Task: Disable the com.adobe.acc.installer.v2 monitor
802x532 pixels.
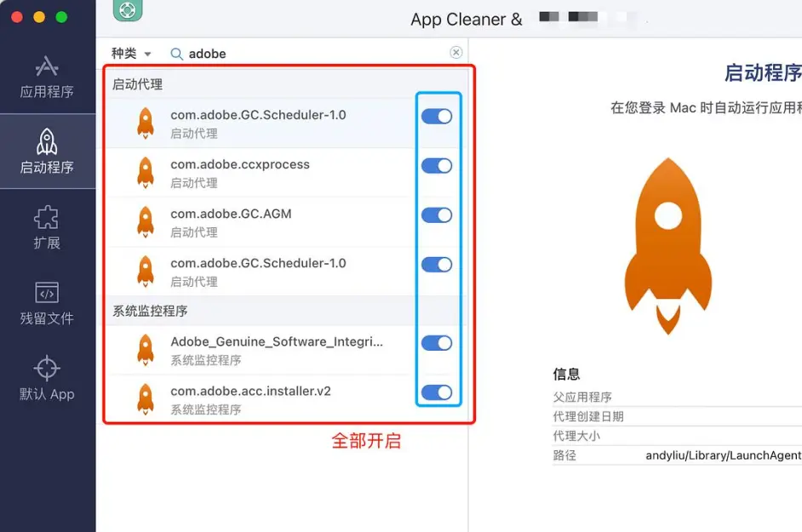Action: (437, 392)
